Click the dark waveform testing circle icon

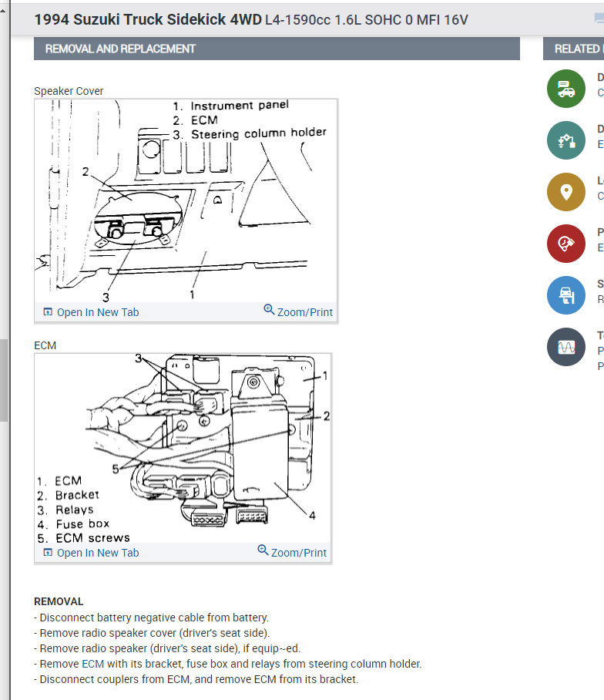point(566,347)
